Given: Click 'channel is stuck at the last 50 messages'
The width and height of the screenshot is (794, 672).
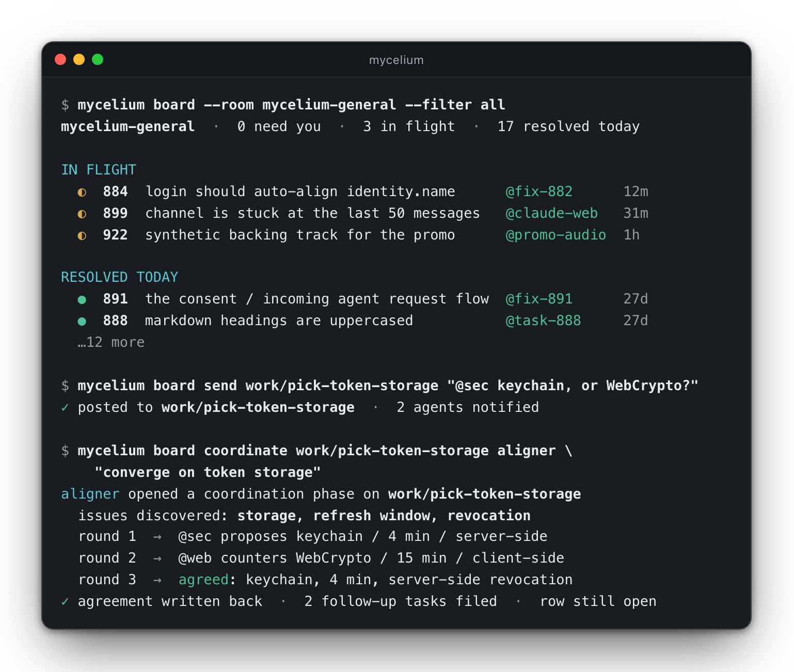Looking at the screenshot, I should pos(312,213).
